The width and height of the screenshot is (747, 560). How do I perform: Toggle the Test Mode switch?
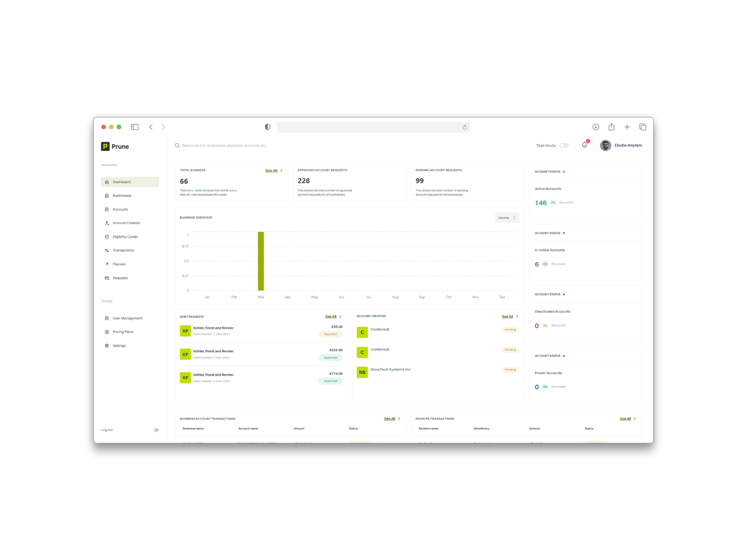(564, 145)
